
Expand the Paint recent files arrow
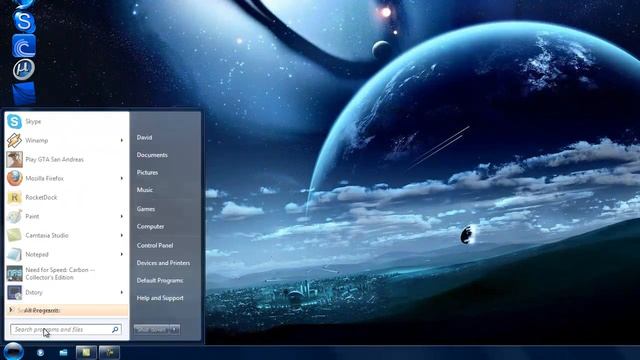pyautogui.click(x=122, y=216)
